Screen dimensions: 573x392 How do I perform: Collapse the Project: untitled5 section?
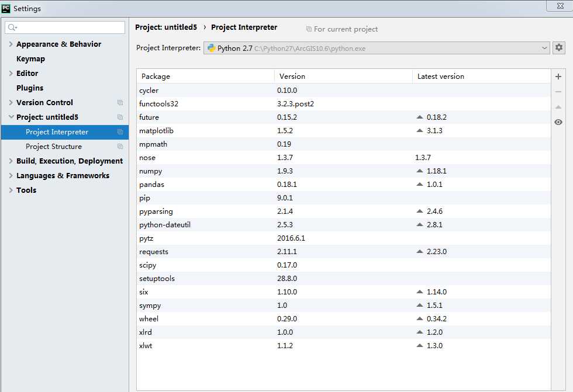coord(11,117)
